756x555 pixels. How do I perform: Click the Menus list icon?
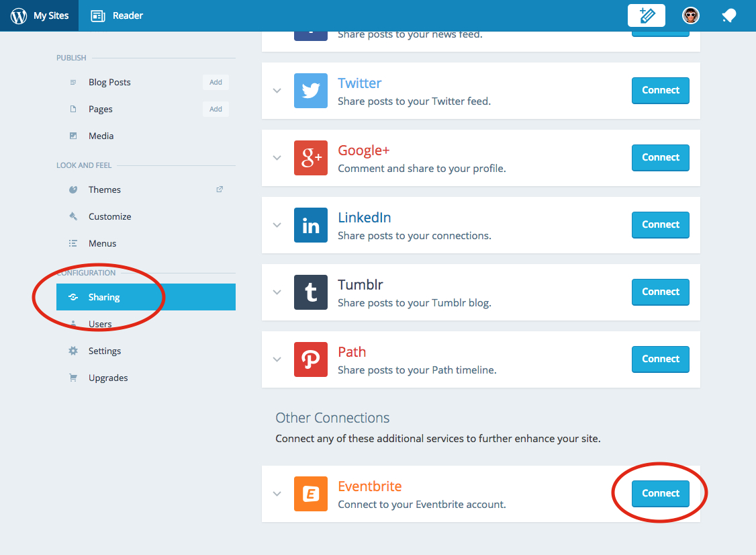[x=73, y=243]
